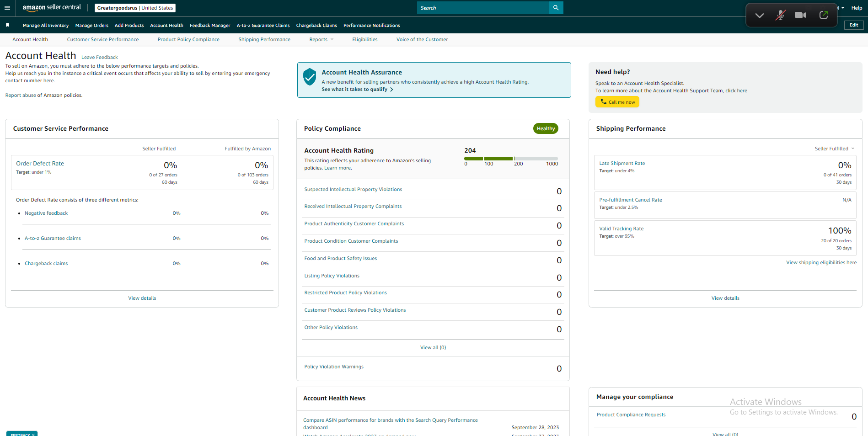Click the share screen icon in call overlay

(x=824, y=15)
